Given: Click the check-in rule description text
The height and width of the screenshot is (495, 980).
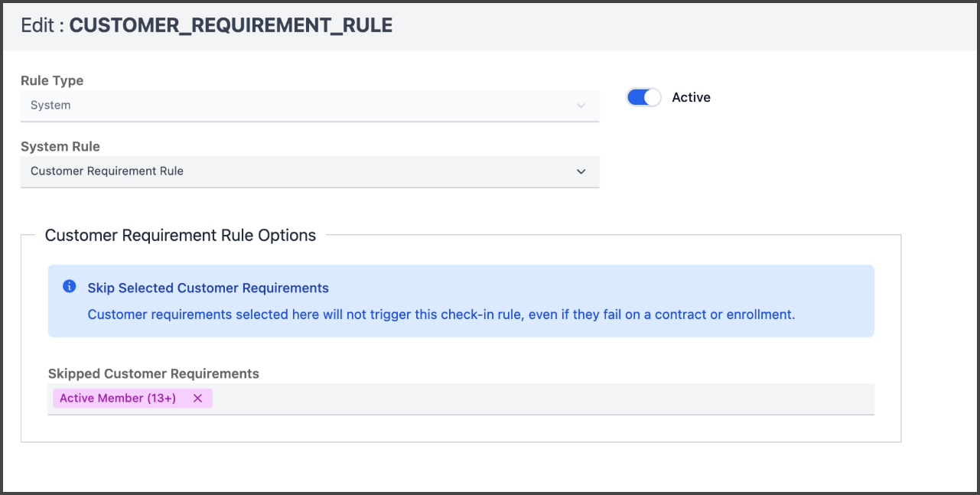Looking at the screenshot, I should pos(441,314).
